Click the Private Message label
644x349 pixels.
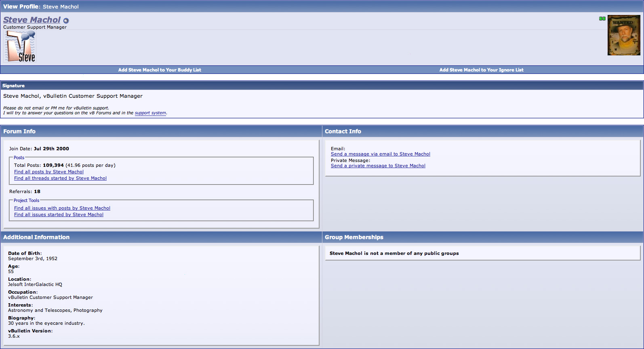coord(350,160)
